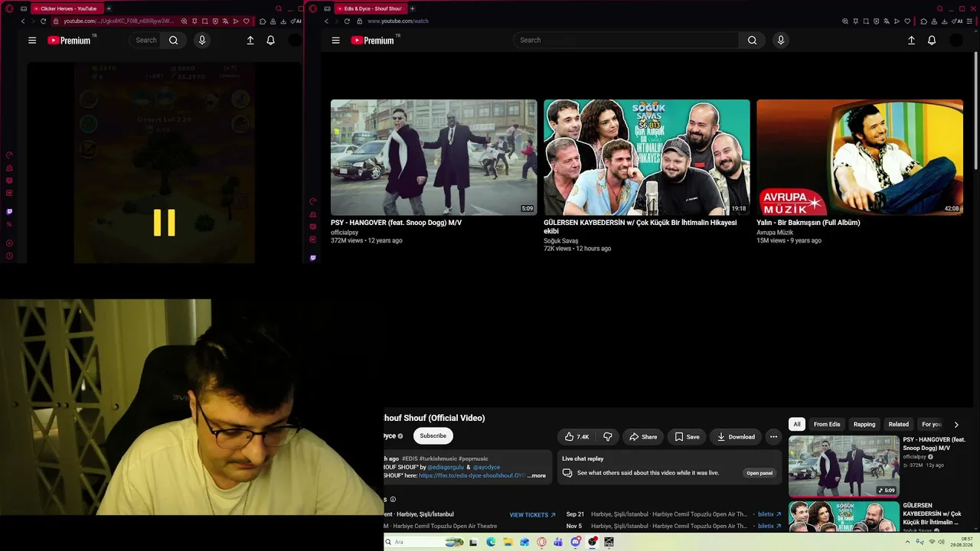Save the video to a playlist
The height and width of the screenshot is (551, 980).
pos(687,437)
